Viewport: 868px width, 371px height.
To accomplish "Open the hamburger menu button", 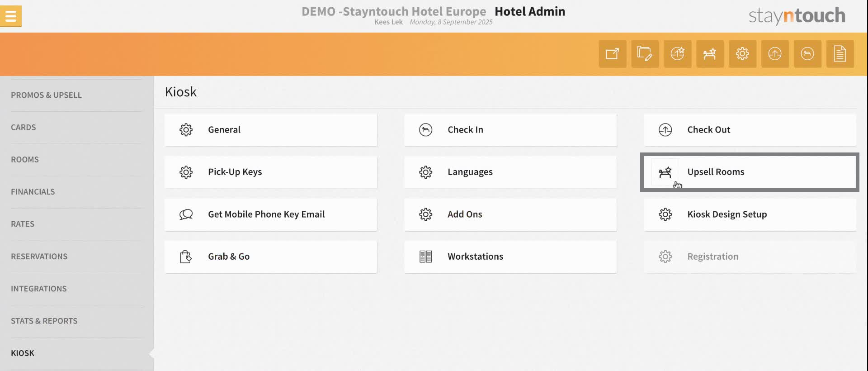I will point(10,16).
